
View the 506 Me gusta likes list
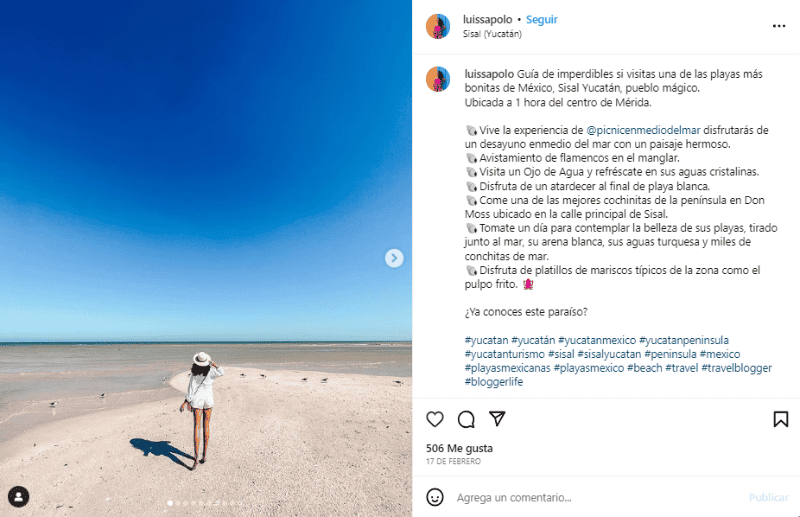459,448
